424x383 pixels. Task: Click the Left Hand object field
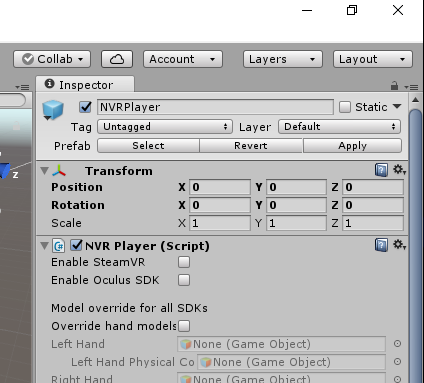(281, 344)
